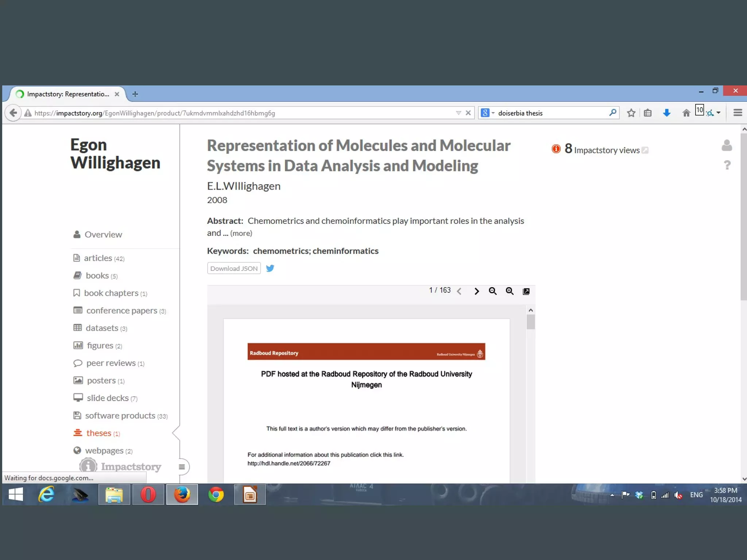The height and width of the screenshot is (560, 747).
Task: Click the question mark help icon
Action: click(727, 166)
